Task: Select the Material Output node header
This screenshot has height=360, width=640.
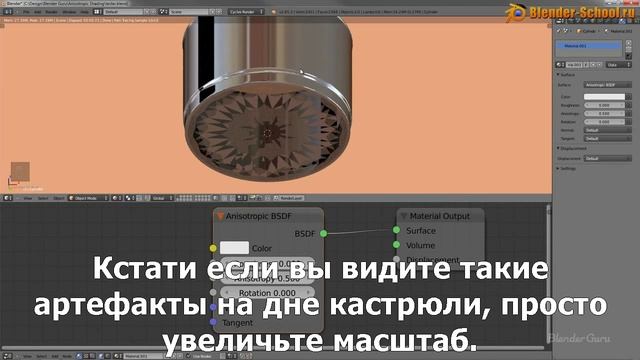Action: click(x=441, y=216)
